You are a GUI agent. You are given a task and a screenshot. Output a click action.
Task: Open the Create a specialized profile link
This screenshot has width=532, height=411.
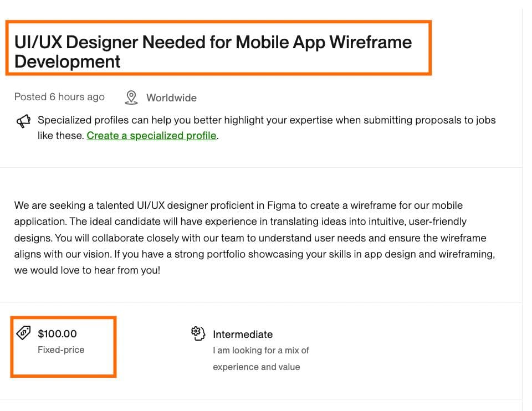(x=151, y=135)
